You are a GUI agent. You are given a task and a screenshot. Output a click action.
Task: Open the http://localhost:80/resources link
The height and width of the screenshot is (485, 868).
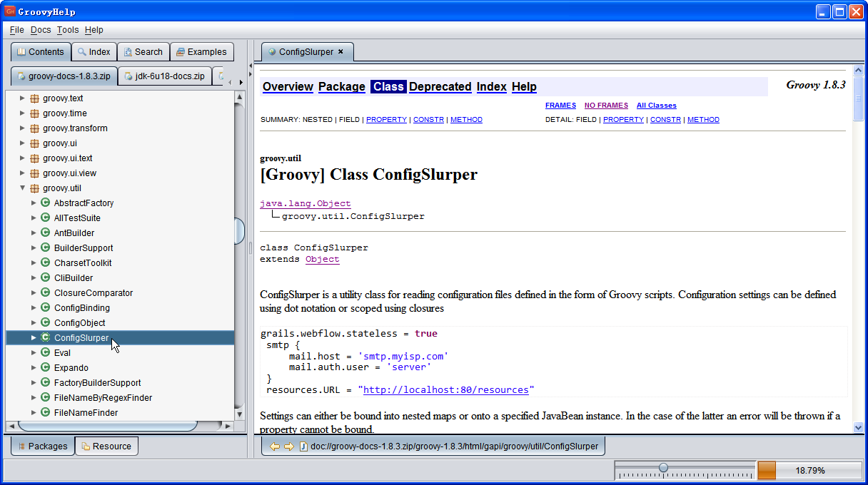446,390
